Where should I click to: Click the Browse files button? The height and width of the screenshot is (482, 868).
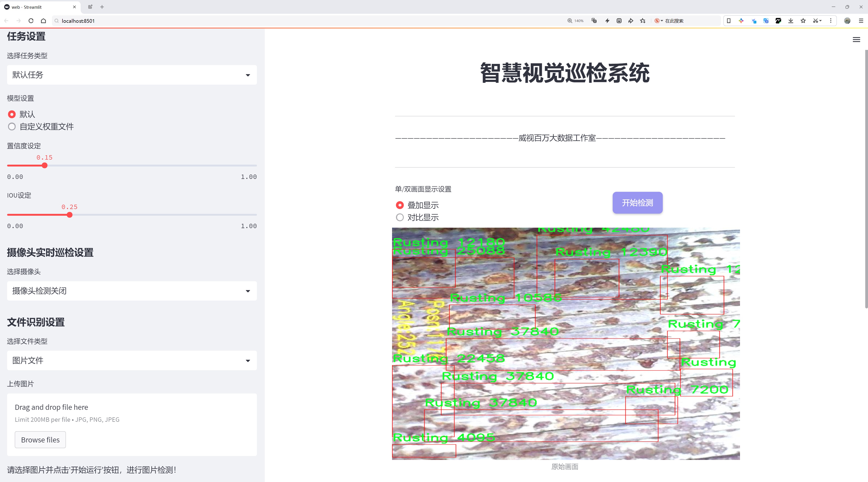tap(40, 440)
